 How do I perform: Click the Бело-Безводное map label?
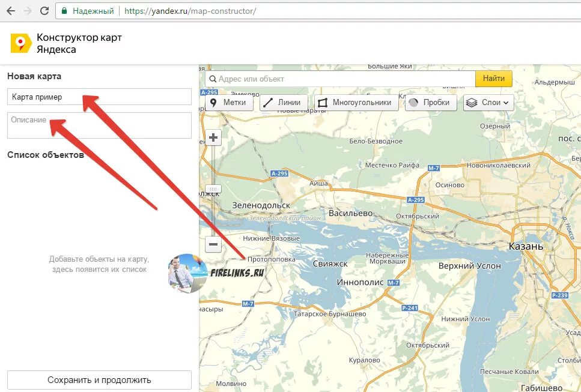click(x=376, y=141)
